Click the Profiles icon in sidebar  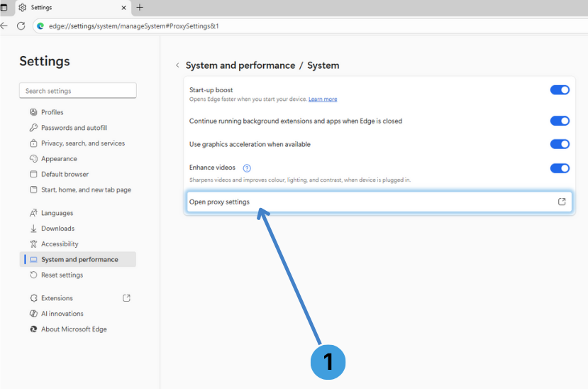(33, 111)
